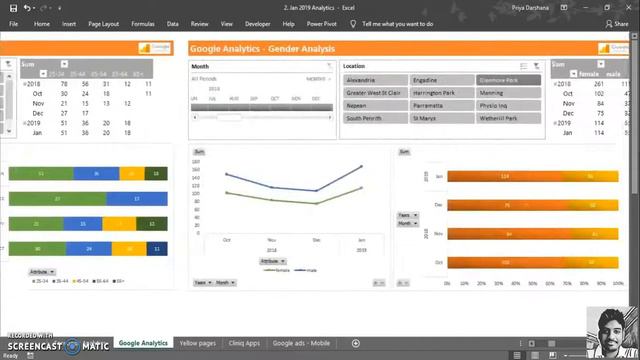
Task: Open the Month field button under the line chart
Action: click(x=226, y=282)
